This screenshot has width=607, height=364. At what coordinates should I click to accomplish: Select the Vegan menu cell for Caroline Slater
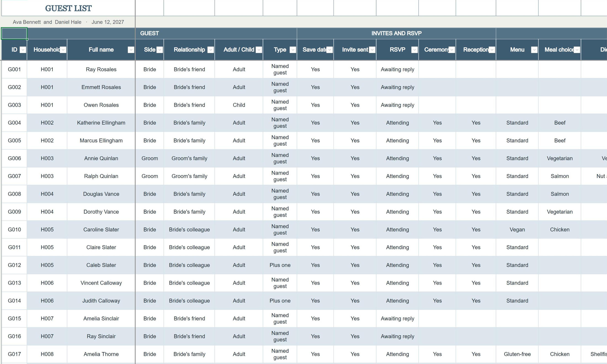(517, 229)
